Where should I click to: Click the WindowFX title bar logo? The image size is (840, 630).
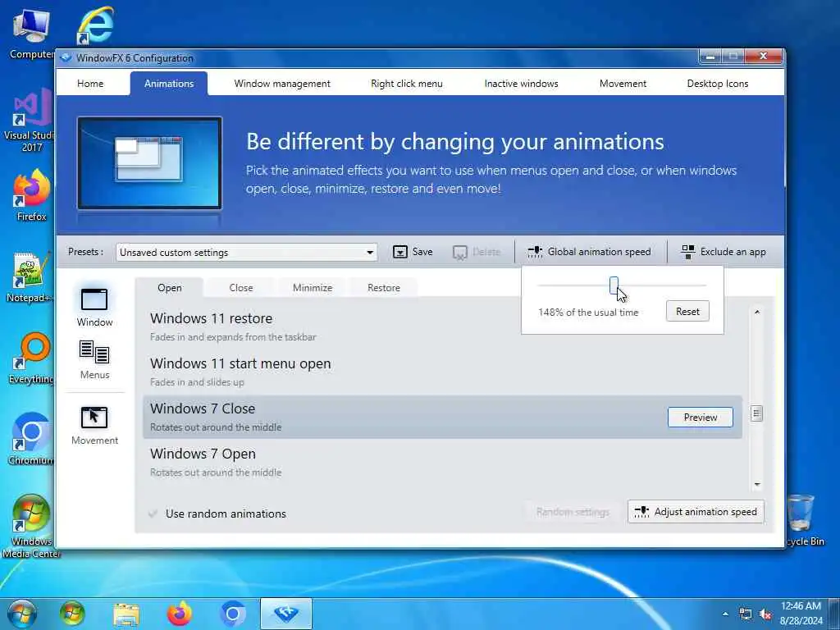[66, 57]
